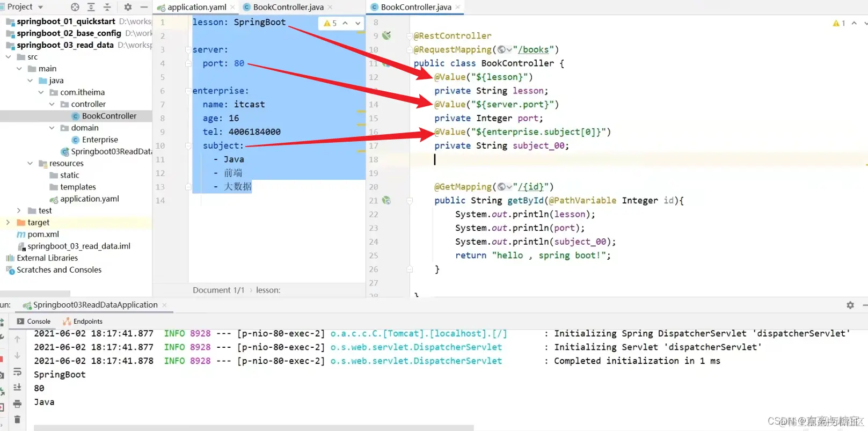Select springboot_02_base_config module
This screenshot has width=868, height=431.
69,33
